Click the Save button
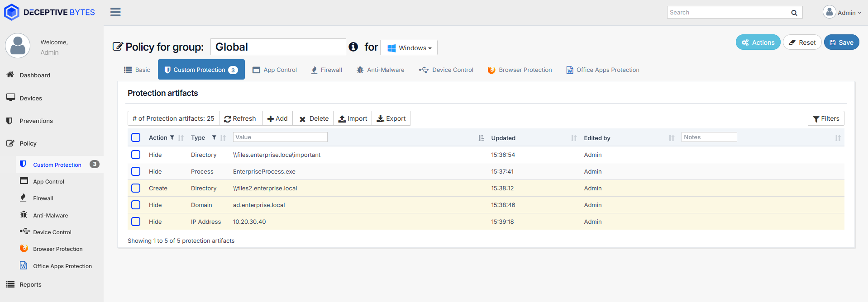868x302 pixels. click(842, 42)
